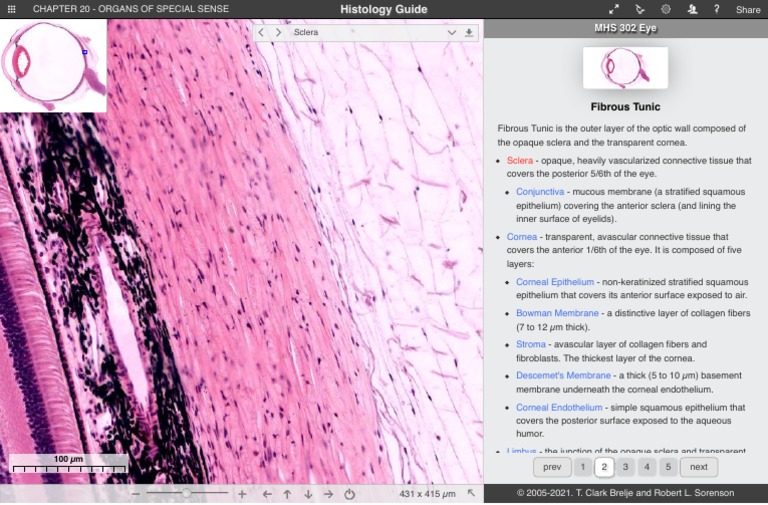The width and height of the screenshot is (768, 505).
Task: Open help with the question mark icon
Action: 717,9
